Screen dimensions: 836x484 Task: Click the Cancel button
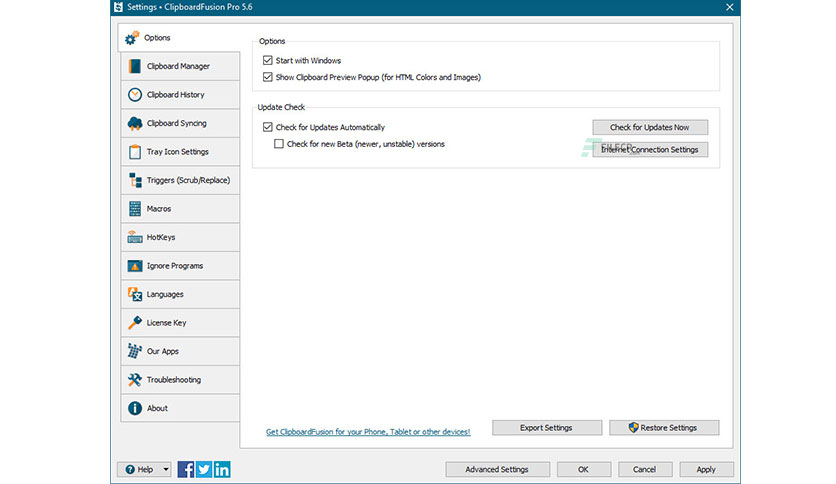click(645, 470)
